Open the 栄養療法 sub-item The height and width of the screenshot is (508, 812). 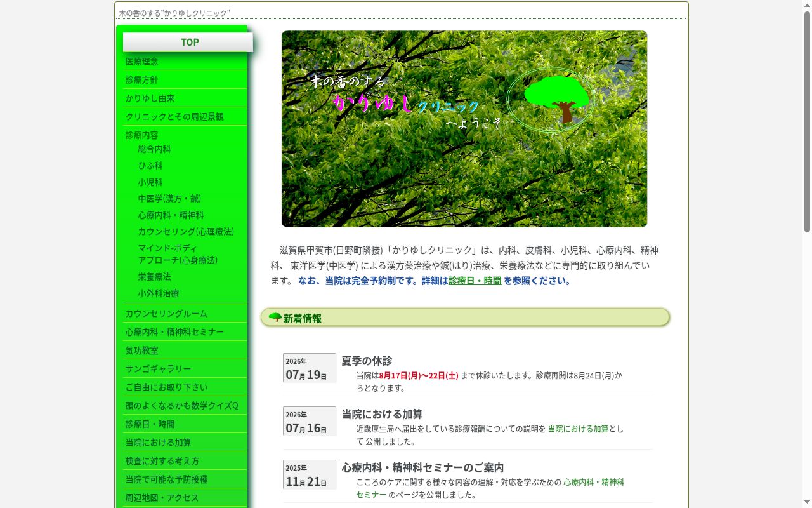coord(155,277)
